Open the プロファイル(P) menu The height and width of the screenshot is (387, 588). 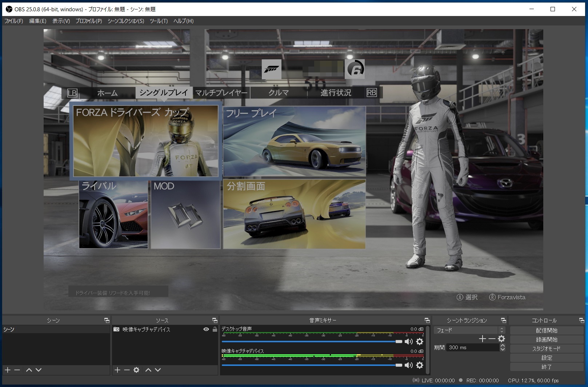tap(89, 21)
